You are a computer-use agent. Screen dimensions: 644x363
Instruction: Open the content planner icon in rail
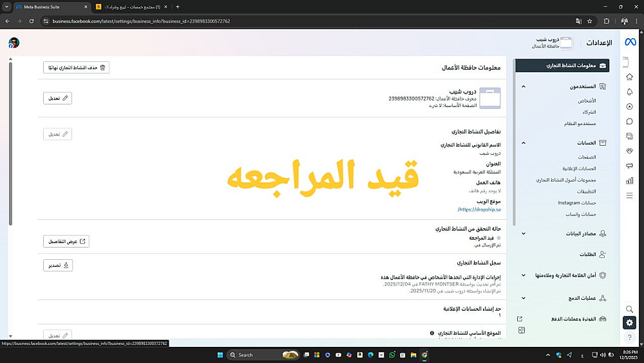pyautogui.click(x=629, y=136)
